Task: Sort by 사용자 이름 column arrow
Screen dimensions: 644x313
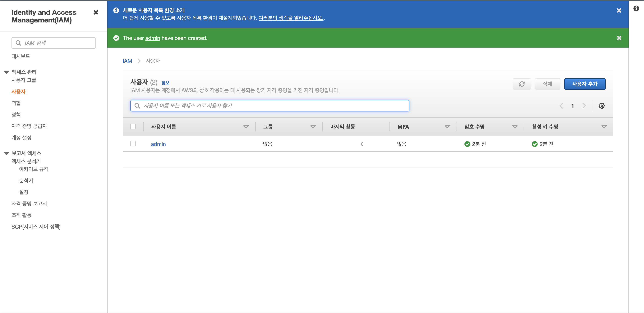Action: [246, 127]
